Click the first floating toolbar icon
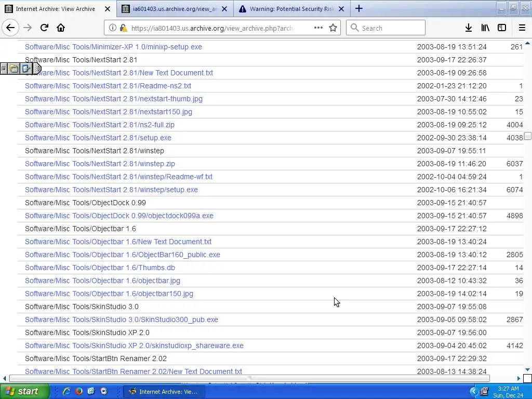The image size is (532, 399). click(4, 69)
